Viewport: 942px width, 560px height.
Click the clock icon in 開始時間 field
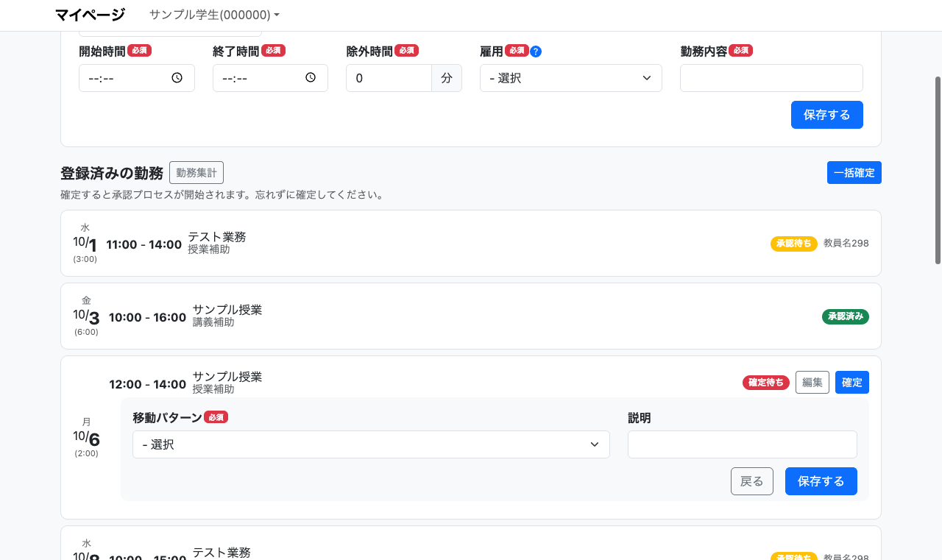(177, 78)
